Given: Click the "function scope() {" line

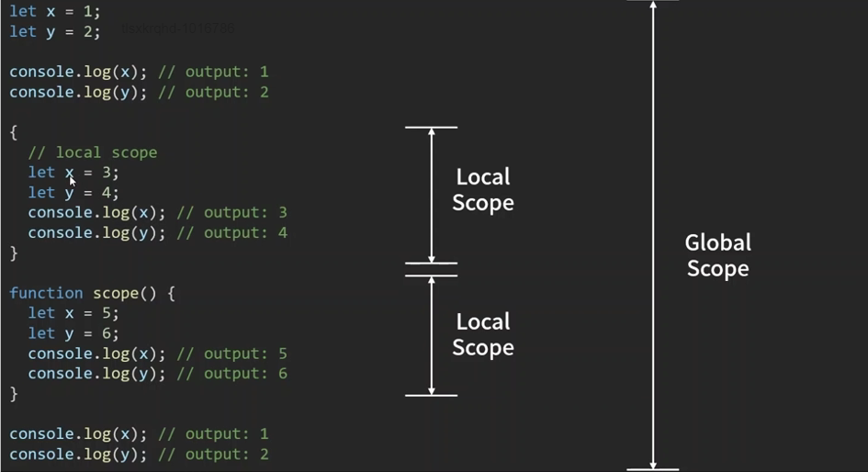Looking at the screenshot, I should coord(93,293).
